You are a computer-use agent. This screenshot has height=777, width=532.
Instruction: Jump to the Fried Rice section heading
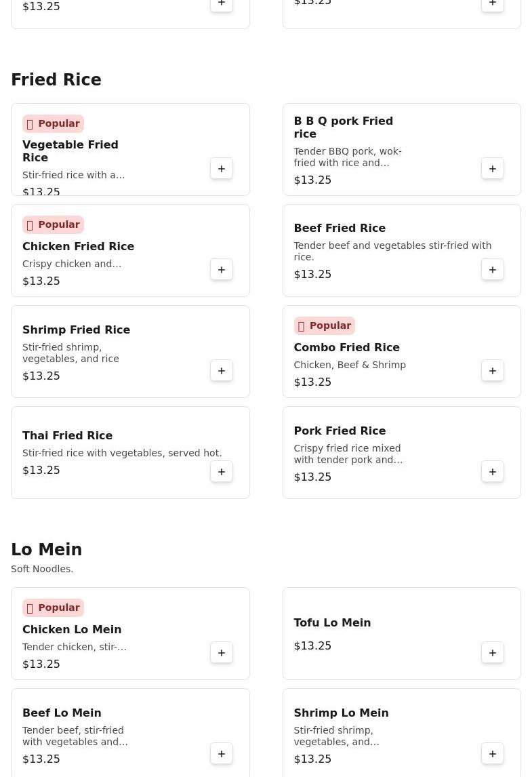56,79
